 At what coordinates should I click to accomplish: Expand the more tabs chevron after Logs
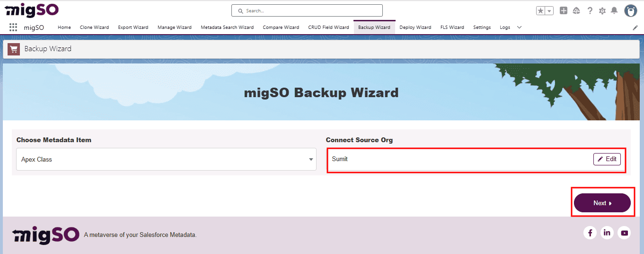[x=520, y=27]
